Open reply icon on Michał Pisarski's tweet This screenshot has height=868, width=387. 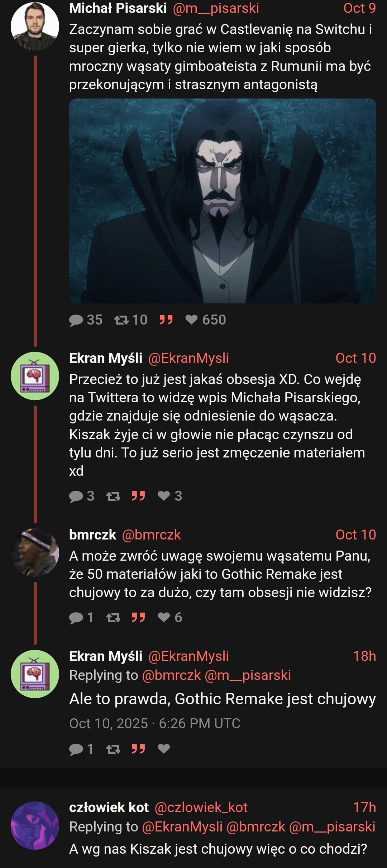click(x=76, y=320)
